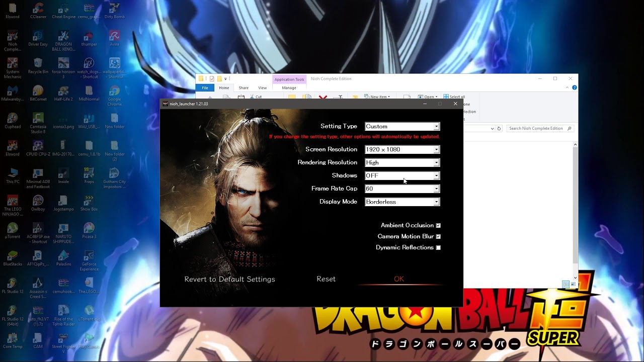Select Malwarebytes desktop icon
Viewport: 644px width, 362px height.
pos(13,94)
